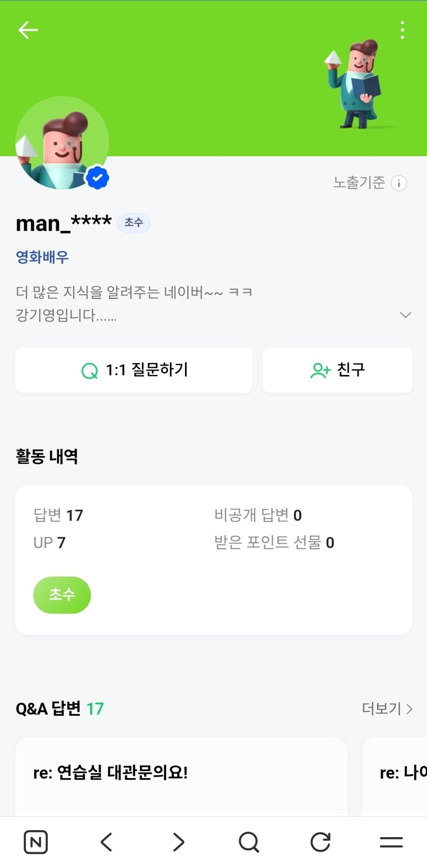Screen dimensions: 427x868
Task: Open search from bottom browser bar
Action: tap(249, 842)
